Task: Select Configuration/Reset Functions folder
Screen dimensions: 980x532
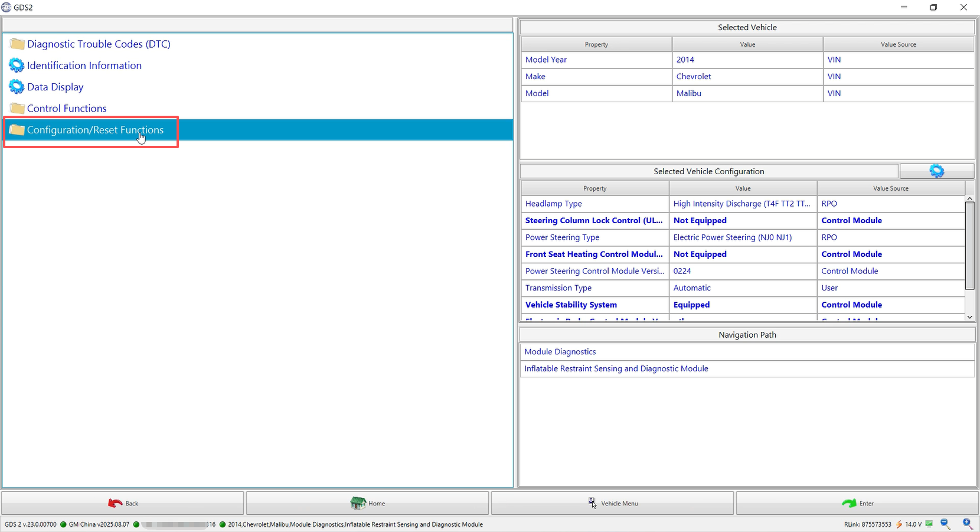Action: [94, 130]
